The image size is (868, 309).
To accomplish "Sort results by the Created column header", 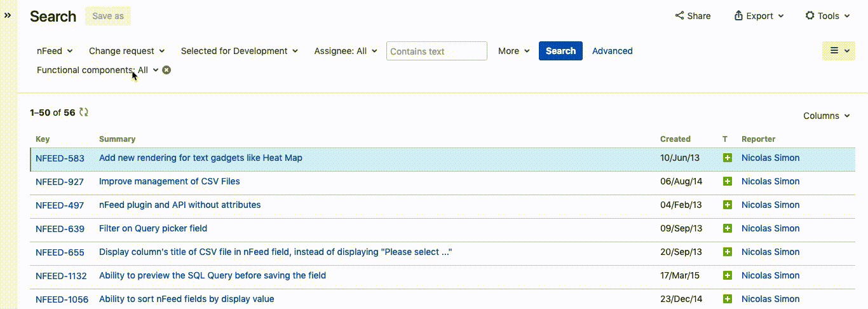I will pos(675,139).
